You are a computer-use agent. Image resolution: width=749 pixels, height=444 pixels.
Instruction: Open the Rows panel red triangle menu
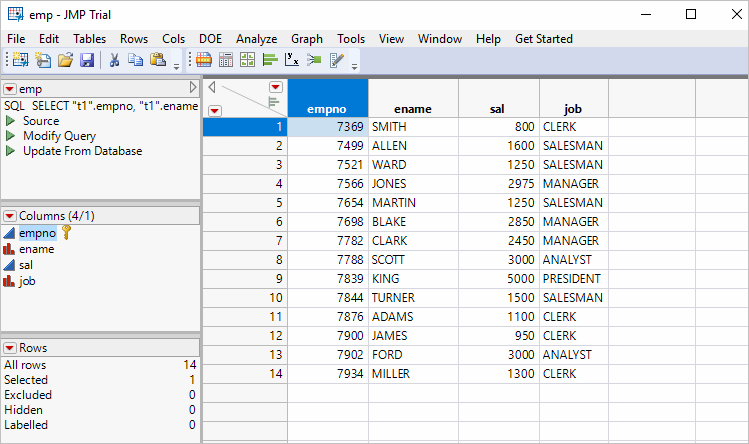coord(10,347)
